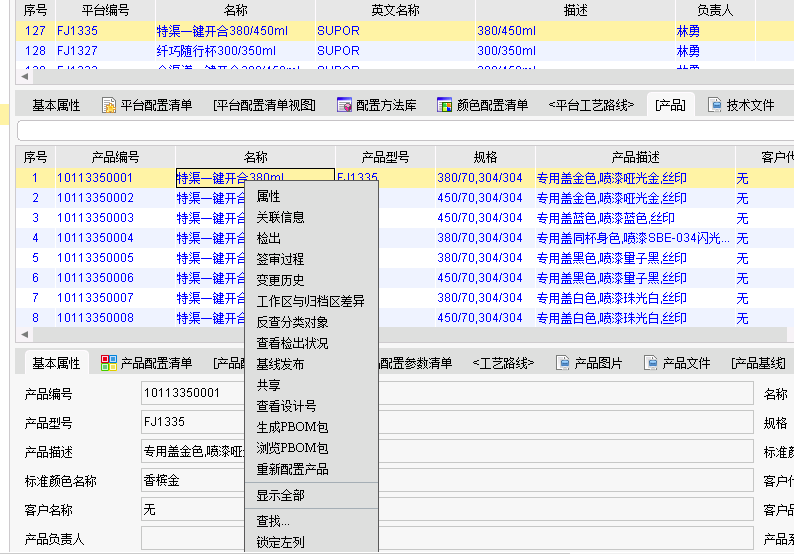Click the 产品型号 input field
The height and width of the screenshot is (554, 794).
coord(447,422)
